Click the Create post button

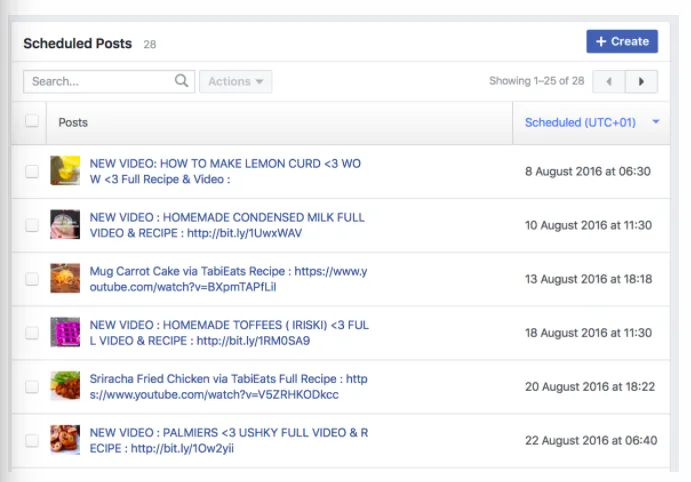point(622,41)
